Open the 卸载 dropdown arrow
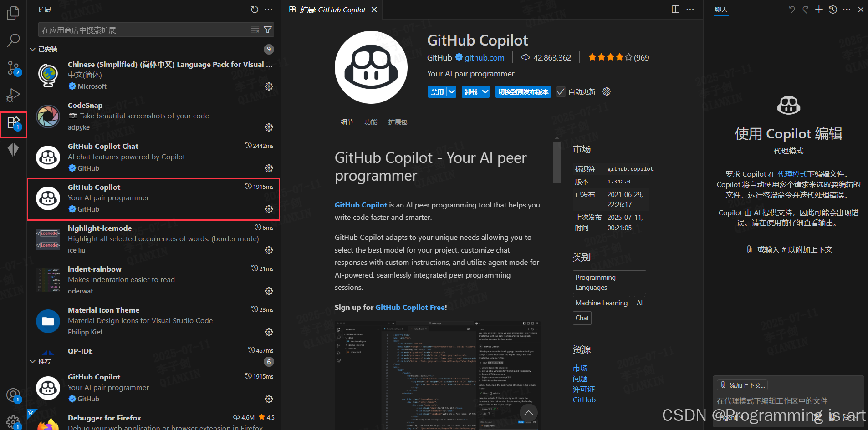The height and width of the screenshot is (430, 868). point(485,92)
